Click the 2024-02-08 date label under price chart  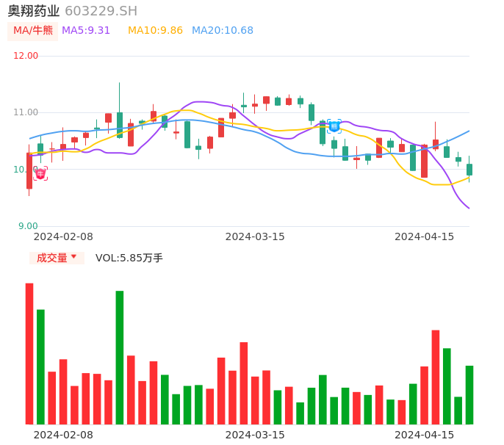click(63, 236)
